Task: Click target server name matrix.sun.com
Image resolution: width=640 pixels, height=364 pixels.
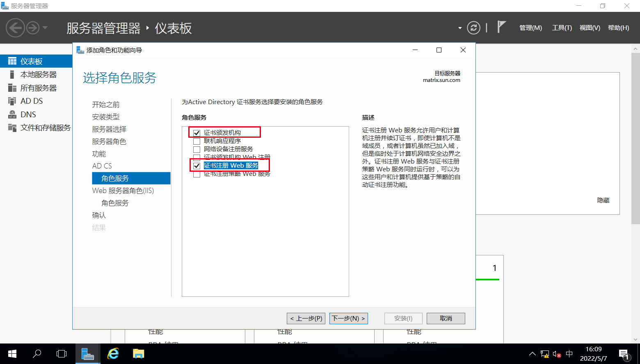Action: pyautogui.click(x=441, y=80)
